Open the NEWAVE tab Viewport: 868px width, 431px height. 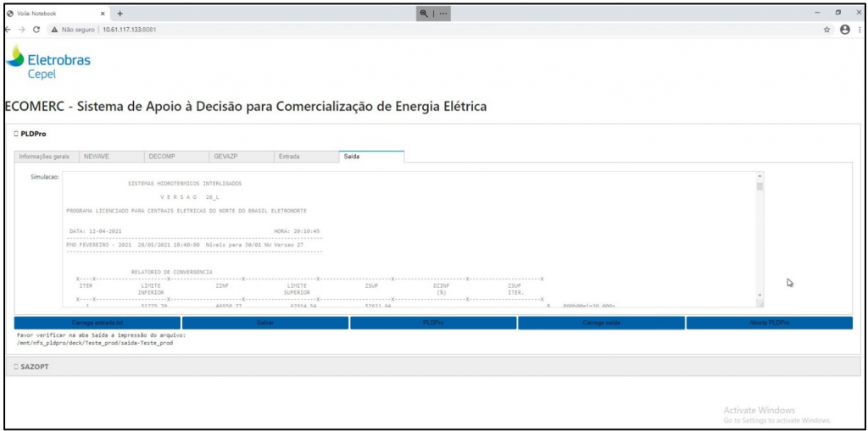point(96,157)
